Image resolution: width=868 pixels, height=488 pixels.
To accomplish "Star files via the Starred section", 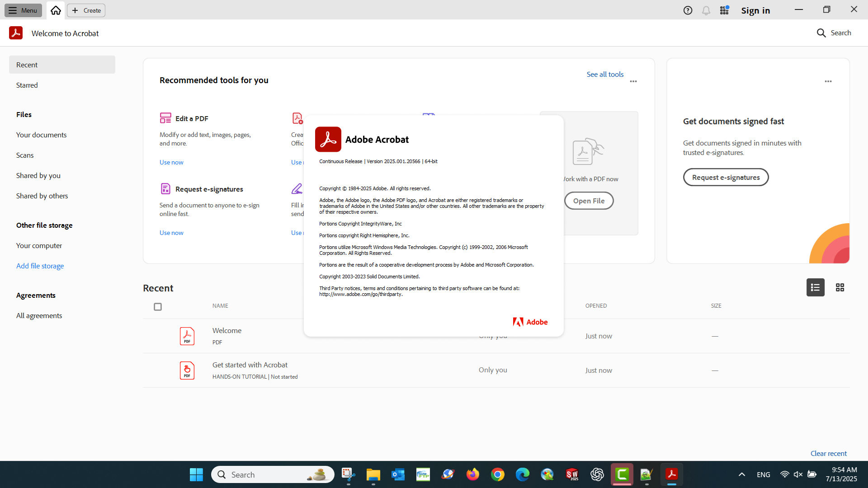I will click(x=27, y=85).
